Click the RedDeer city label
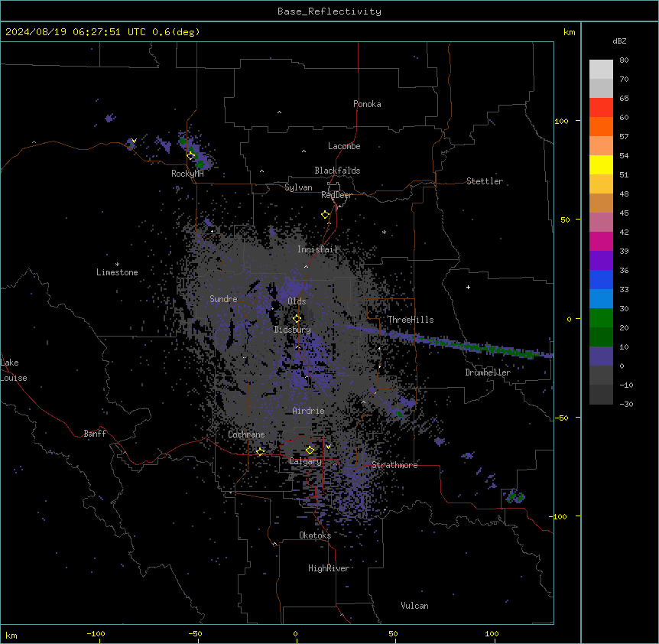Image resolution: width=659 pixels, height=644 pixels. coord(336,195)
